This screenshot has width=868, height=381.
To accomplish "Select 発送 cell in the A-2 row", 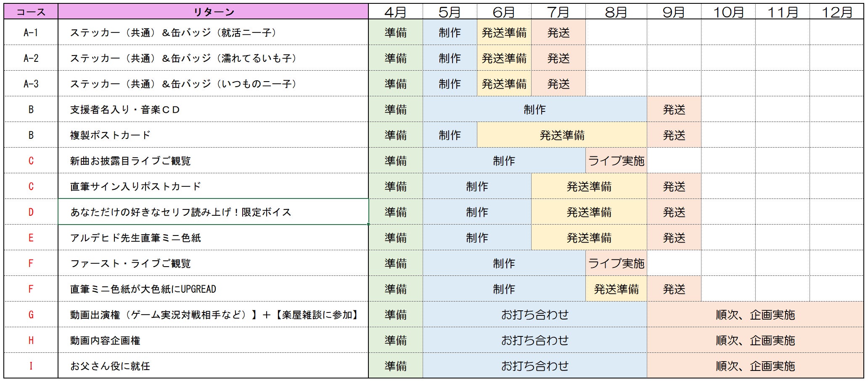I will point(558,58).
